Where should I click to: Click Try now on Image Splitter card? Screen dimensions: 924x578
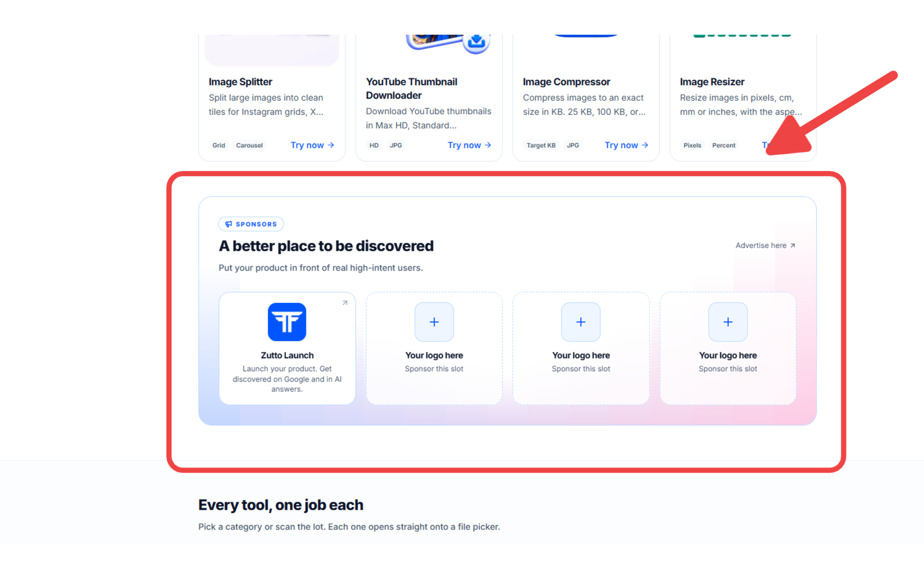pyautogui.click(x=312, y=145)
